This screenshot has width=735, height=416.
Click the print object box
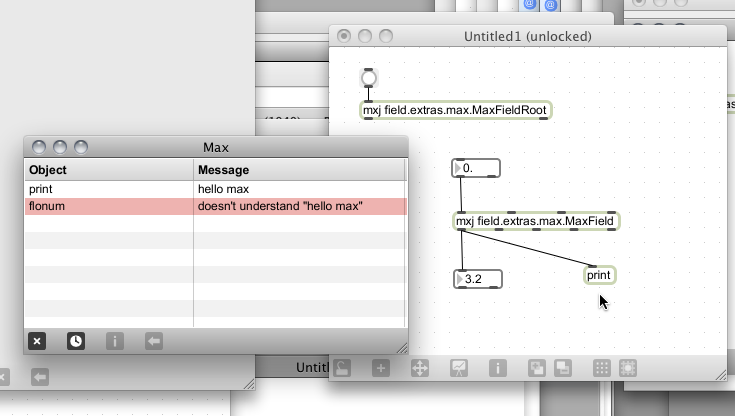point(599,275)
